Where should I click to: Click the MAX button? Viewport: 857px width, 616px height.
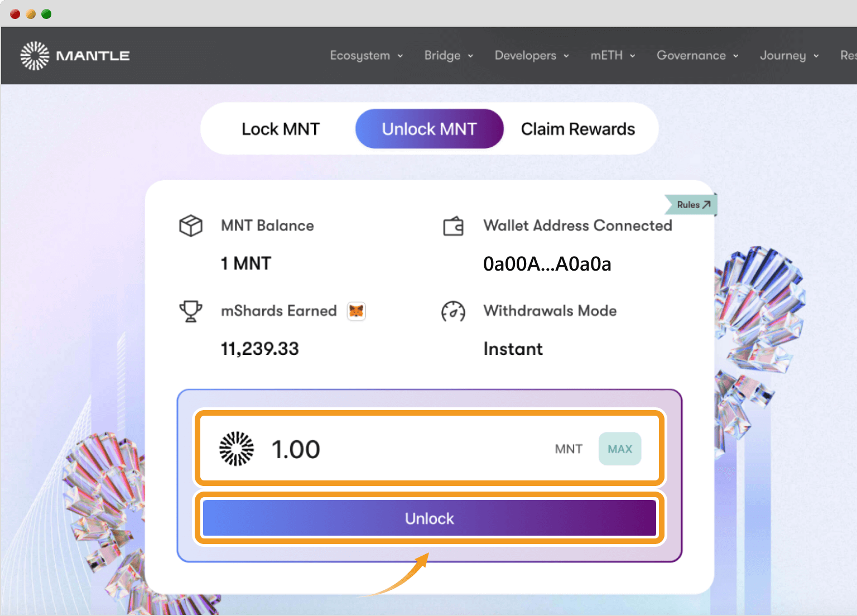click(x=620, y=449)
